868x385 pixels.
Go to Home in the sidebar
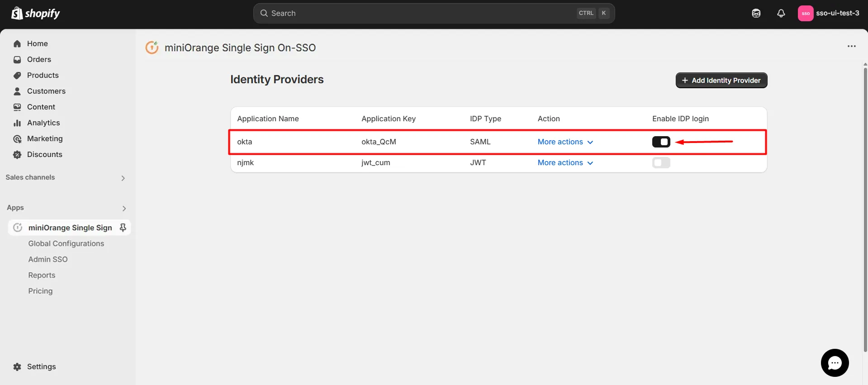(x=38, y=44)
